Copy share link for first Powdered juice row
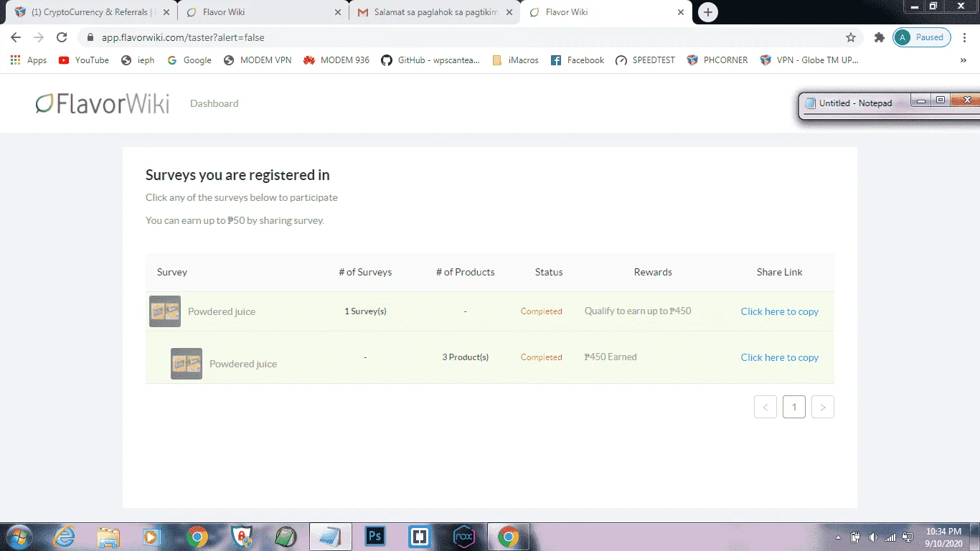 click(779, 311)
